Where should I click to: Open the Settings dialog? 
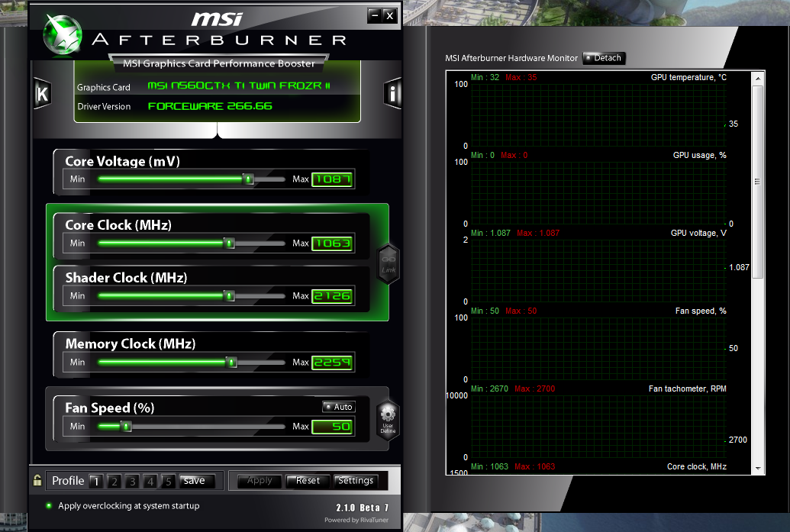(356, 481)
